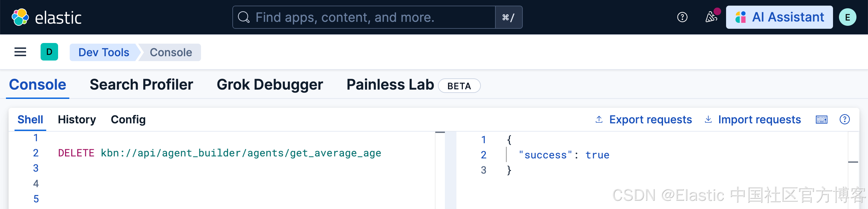Screen dimensions: 868x209
Task: Open the newsfeed celebration icon
Action: click(x=711, y=17)
